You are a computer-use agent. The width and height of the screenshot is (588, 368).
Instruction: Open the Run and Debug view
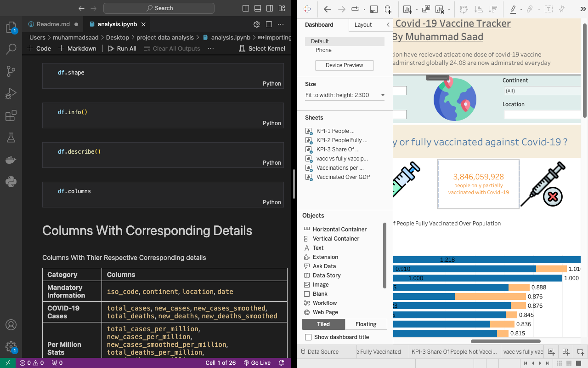(x=11, y=93)
